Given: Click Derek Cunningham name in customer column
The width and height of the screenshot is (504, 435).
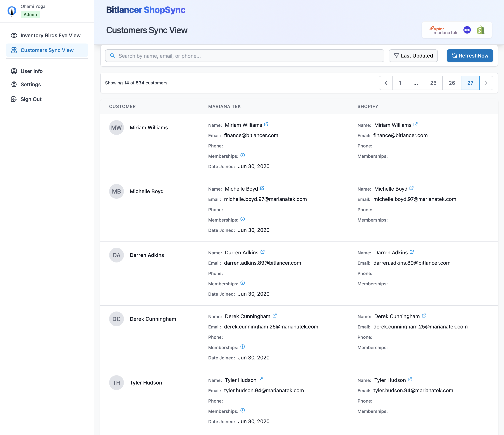Looking at the screenshot, I should coord(153,319).
